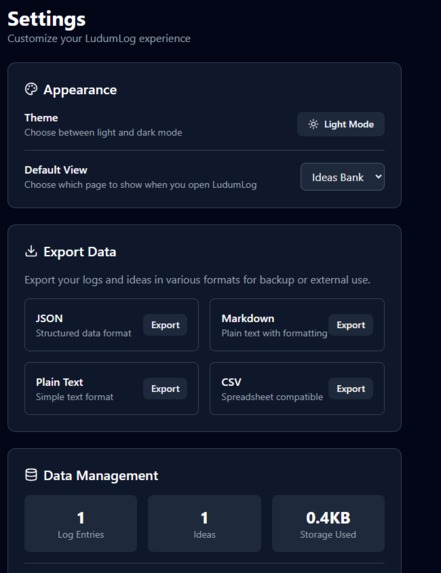Click 'Export your logs and ideas' description
Viewport: 441px width, 573px height.
tap(197, 280)
